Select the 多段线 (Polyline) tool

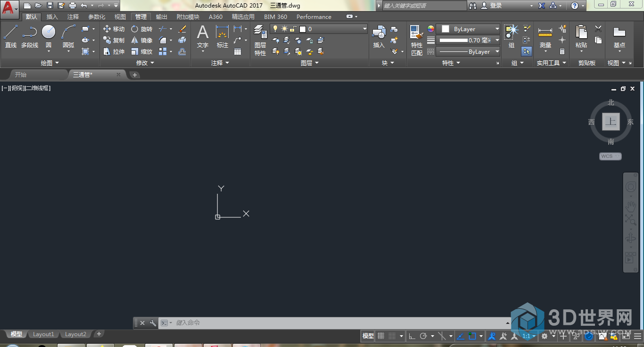pos(30,37)
